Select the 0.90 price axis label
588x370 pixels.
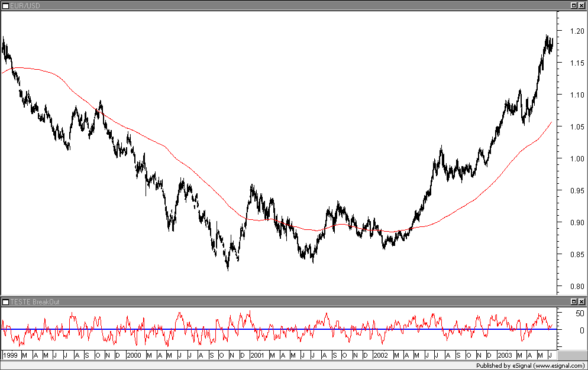coord(577,222)
